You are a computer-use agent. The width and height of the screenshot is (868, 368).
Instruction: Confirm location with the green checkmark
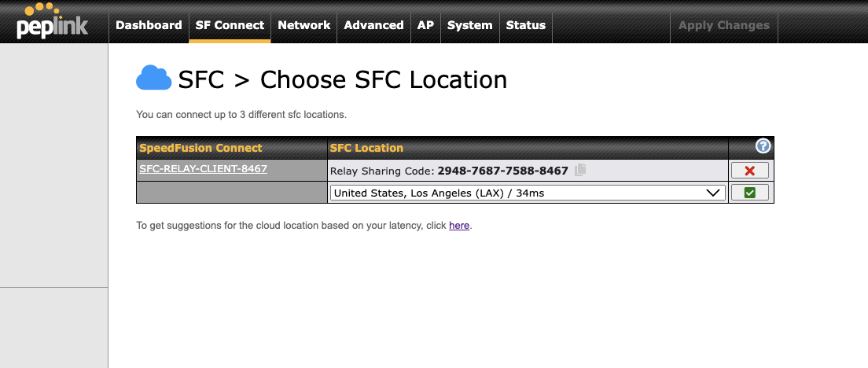tap(749, 193)
